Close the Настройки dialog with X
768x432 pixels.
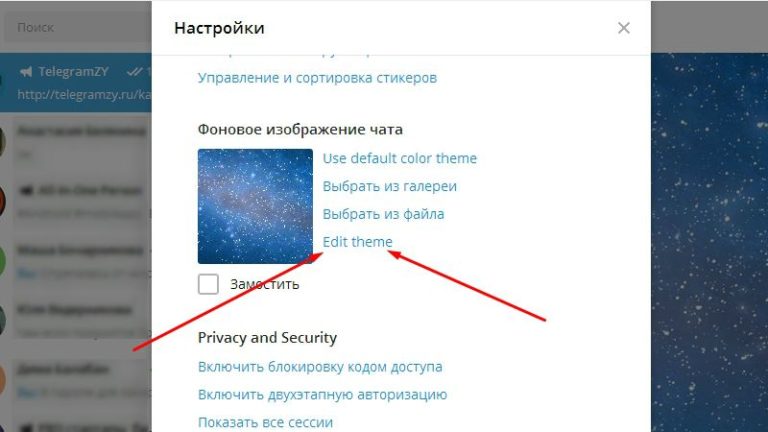(x=624, y=28)
